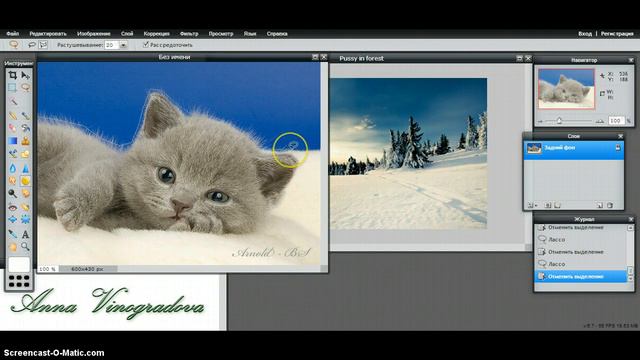Open the Коррекция menu
Screen dimensions: 640x360
pyautogui.click(x=157, y=34)
